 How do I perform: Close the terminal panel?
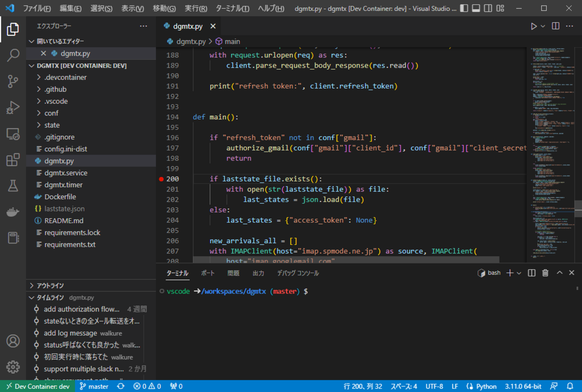[572, 273]
